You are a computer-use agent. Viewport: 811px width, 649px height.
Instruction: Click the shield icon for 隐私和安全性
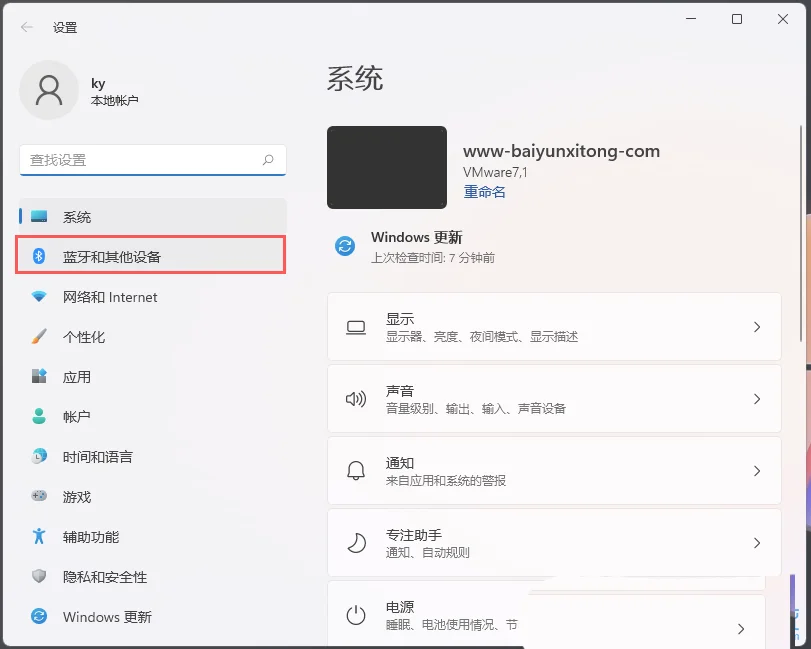click(39, 576)
